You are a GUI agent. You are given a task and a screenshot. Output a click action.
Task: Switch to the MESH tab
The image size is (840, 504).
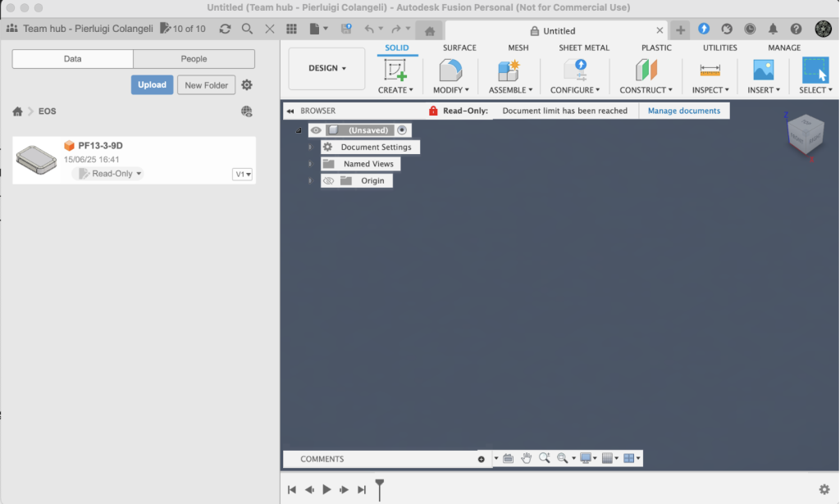[518, 48]
